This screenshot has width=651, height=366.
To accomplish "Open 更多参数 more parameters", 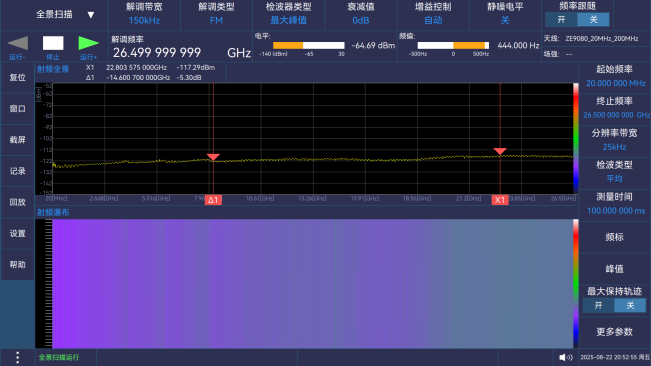I will point(614,332).
